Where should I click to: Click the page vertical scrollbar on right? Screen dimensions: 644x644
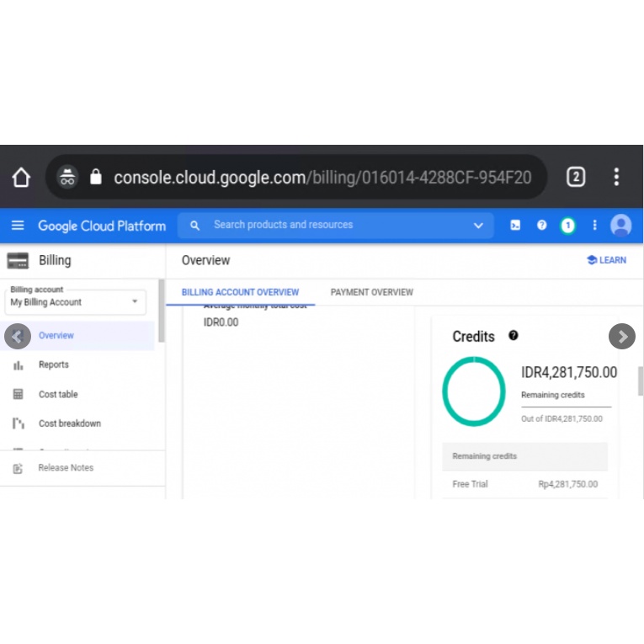(641, 381)
